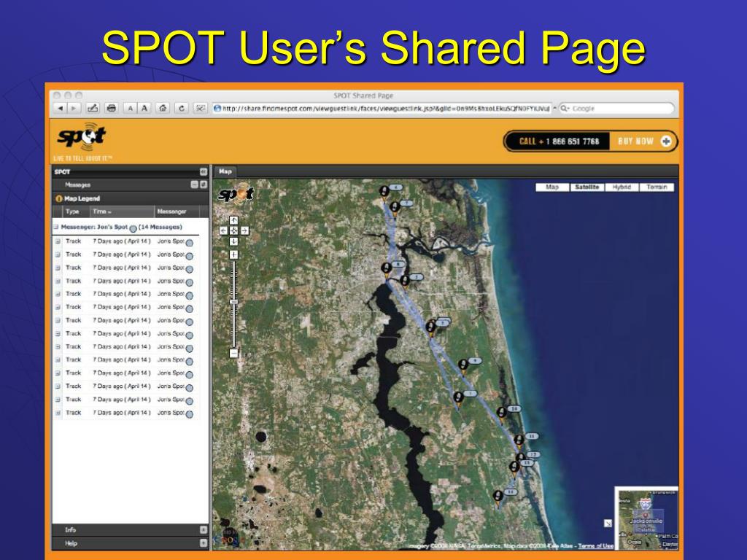Select track marker labeled 10 on the map
Image resolution: width=747 pixels, height=560 pixels.
501,413
